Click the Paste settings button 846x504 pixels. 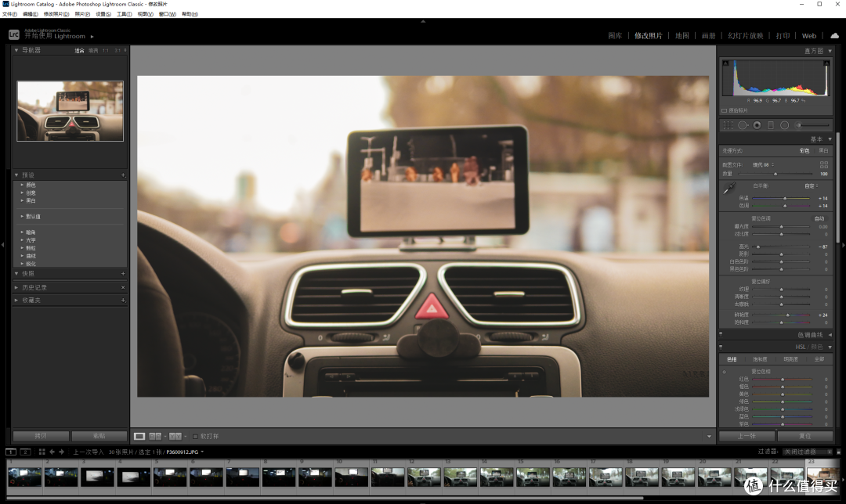pyautogui.click(x=99, y=436)
